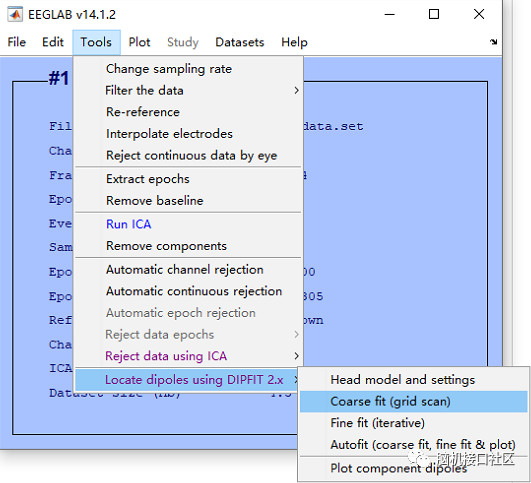
Task: Choose Reject continuous data by eye
Action: click(x=188, y=155)
